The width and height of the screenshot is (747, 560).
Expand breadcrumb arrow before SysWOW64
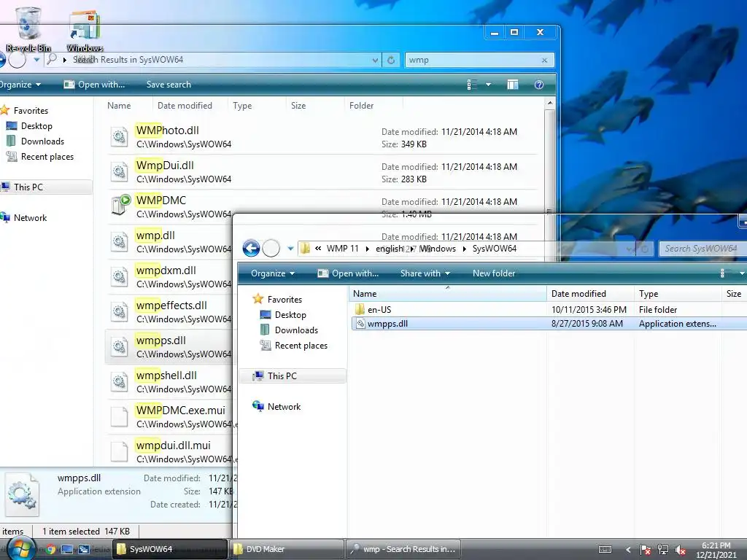coord(465,249)
